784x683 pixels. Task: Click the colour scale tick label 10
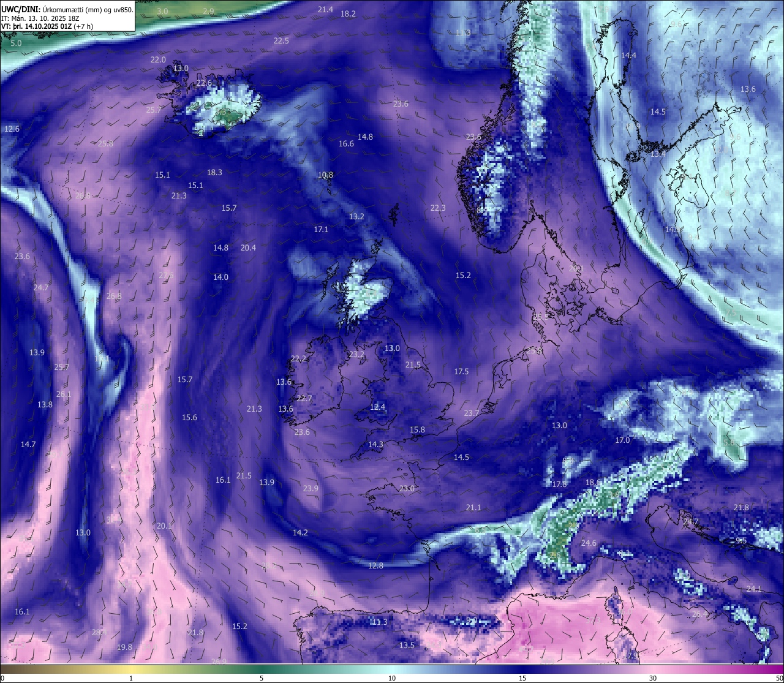coord(392,678)
